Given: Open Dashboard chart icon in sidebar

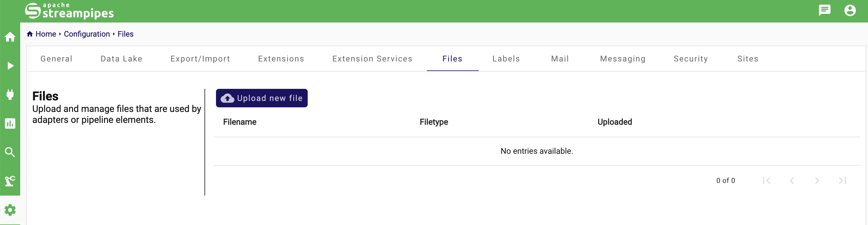Looking at the screenshot, I should click(10, 124).
